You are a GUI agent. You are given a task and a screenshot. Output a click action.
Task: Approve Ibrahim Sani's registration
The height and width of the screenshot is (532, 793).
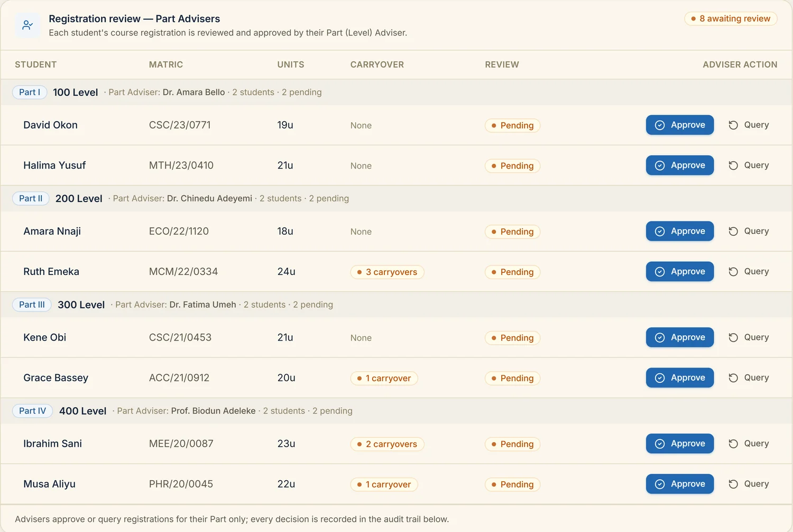[680, 444]
